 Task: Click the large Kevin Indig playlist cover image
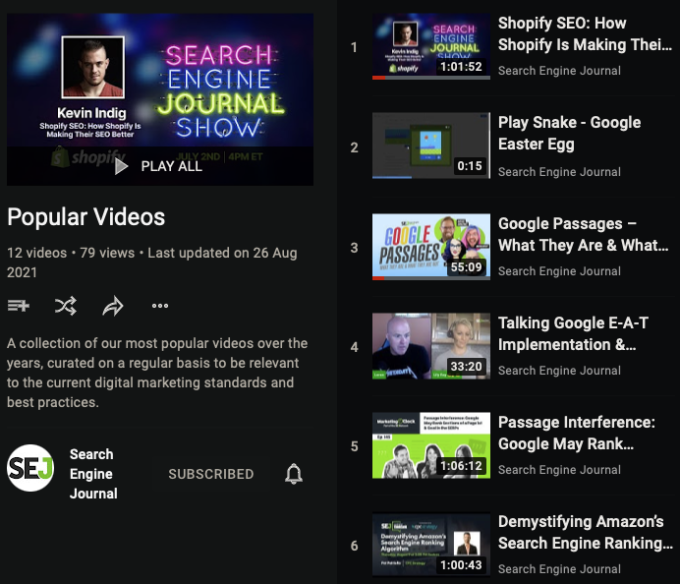click(x=160, y=99)
